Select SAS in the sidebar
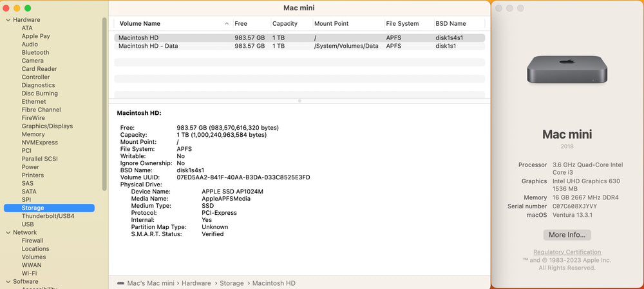 (28, 184)
